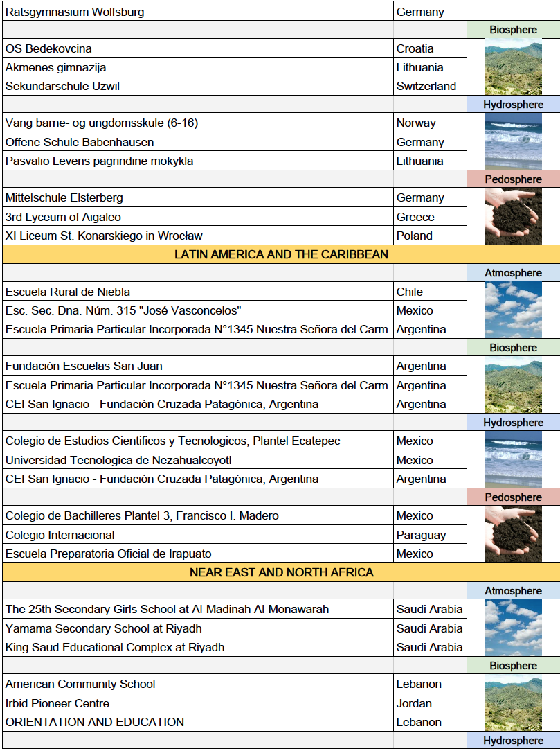The width and height of the screenshot is (560, 751).
Task: Select the Atmosphere label above Escuela Rural de Niebla
Action: pyautogui.click(x=513, y=273)
